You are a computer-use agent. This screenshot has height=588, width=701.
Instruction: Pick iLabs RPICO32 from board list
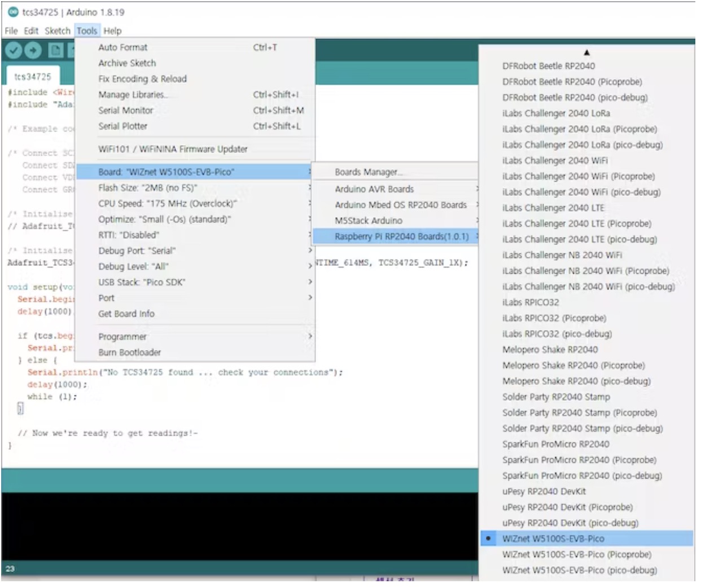pyautogui.click(x=531, y=302)
